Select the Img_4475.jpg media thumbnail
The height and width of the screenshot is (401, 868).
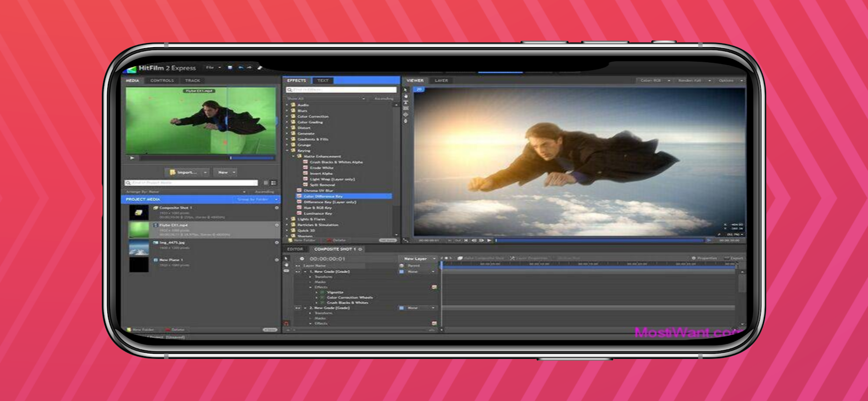[x=139, y=247]
